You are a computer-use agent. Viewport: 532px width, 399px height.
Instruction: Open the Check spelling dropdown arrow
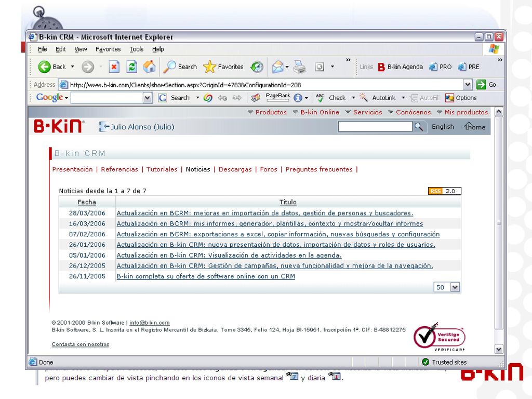[353, 98]
